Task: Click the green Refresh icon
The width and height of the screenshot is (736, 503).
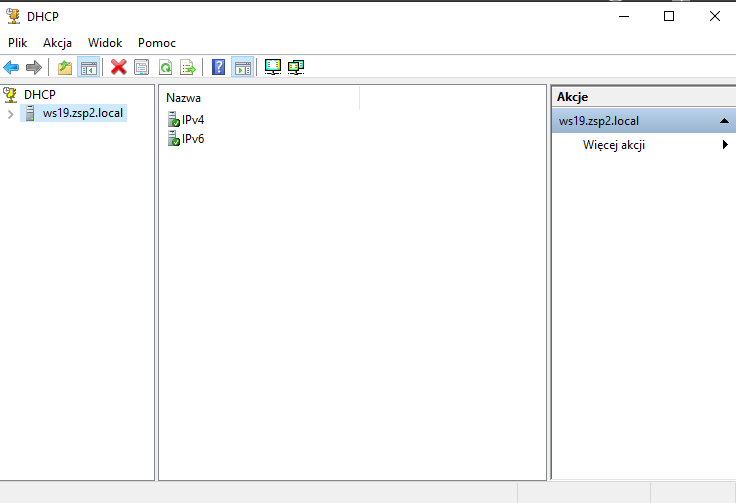Action: (x=165, y=67)
